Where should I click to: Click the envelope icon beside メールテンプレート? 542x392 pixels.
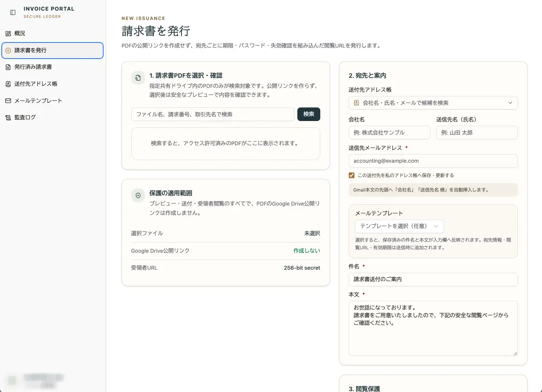click(x=8, y=101)
